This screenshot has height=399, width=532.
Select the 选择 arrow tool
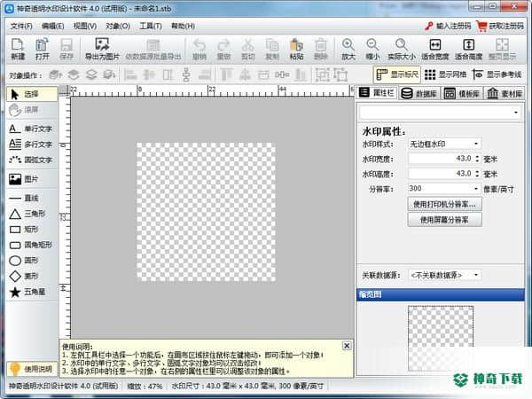coord(32,94)
